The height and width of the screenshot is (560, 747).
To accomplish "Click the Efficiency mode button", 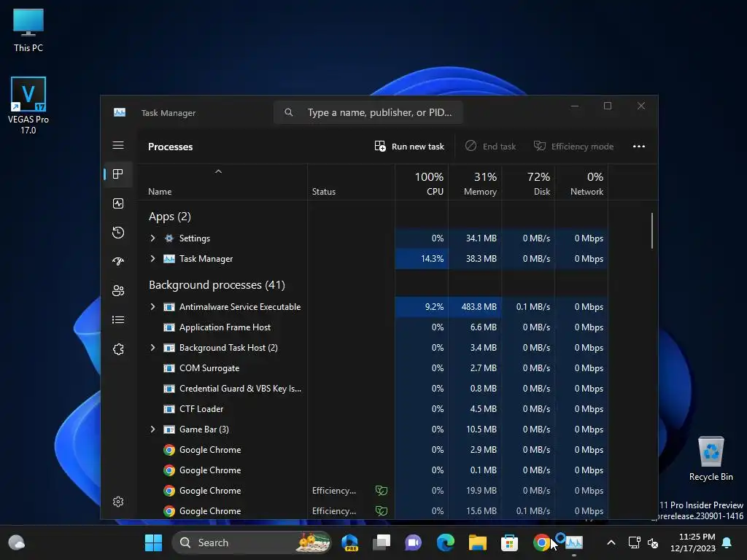I will tap(573, 146).
